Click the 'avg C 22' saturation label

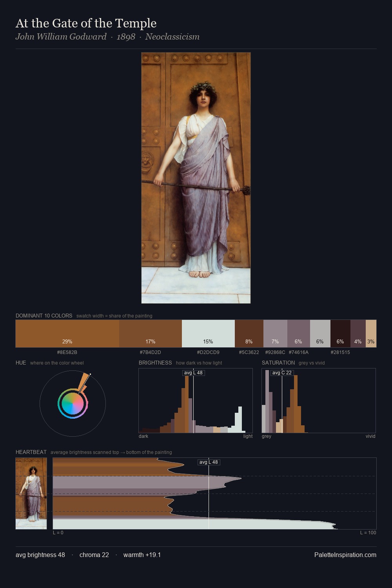click(282, 373)
